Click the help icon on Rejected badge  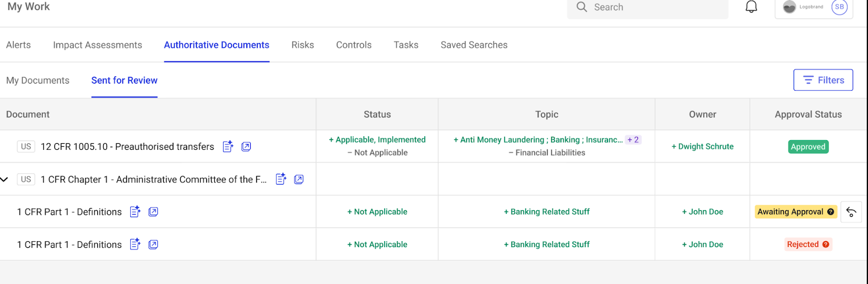click(826, 244)
